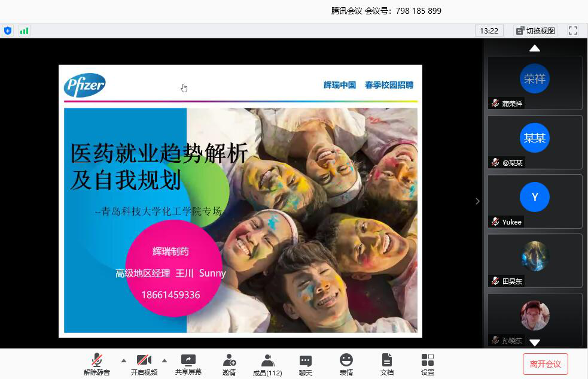Click the blue security shield icon
Screen dimensions: 588x379
coord(8,31)
